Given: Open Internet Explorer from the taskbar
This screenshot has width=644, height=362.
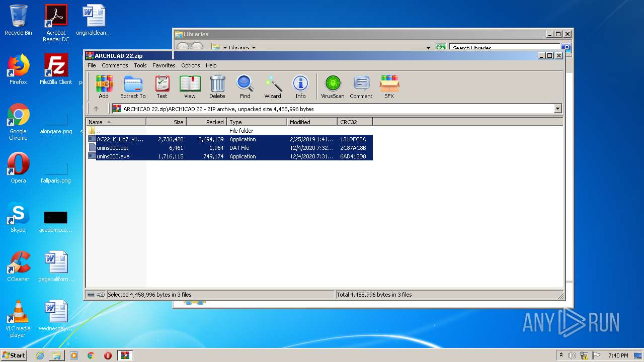Looking at the screenshot, I should [x=40, y=355].
